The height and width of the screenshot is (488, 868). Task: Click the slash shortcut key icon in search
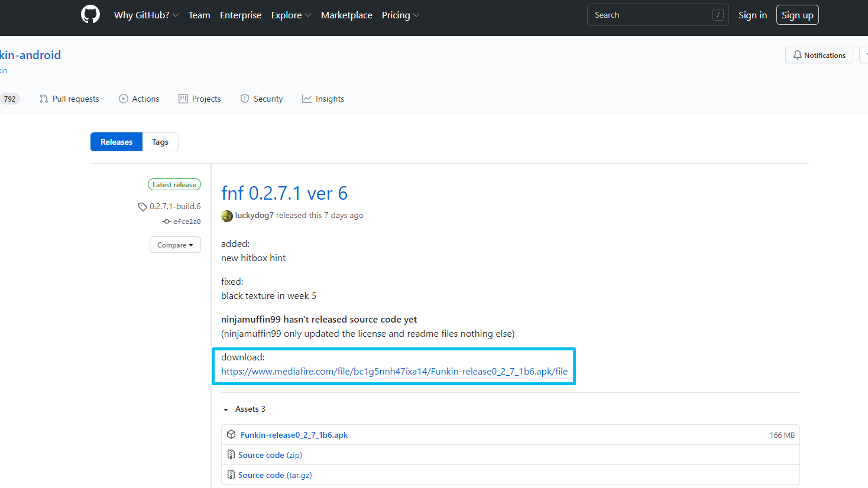pyautogui.click(x=718, y=15)
